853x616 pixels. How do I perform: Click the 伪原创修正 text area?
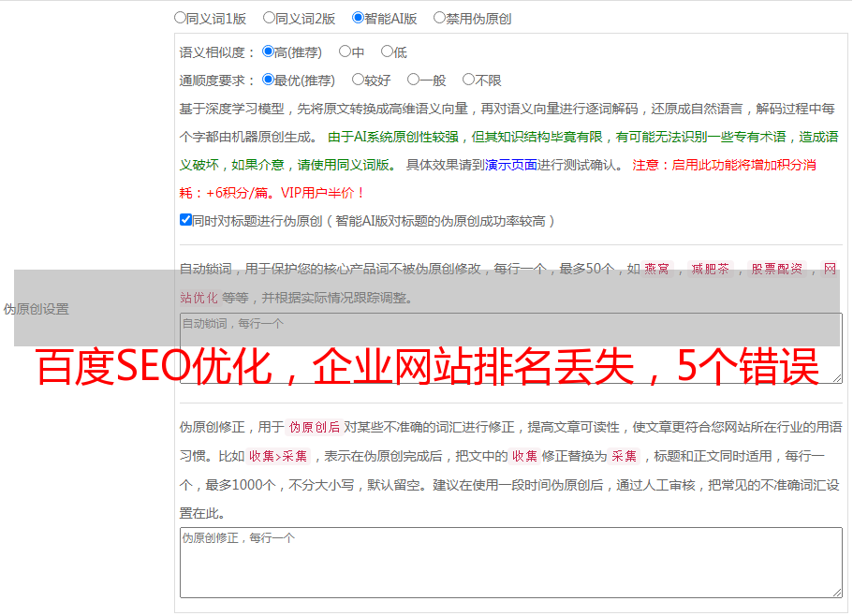(511, 563)
